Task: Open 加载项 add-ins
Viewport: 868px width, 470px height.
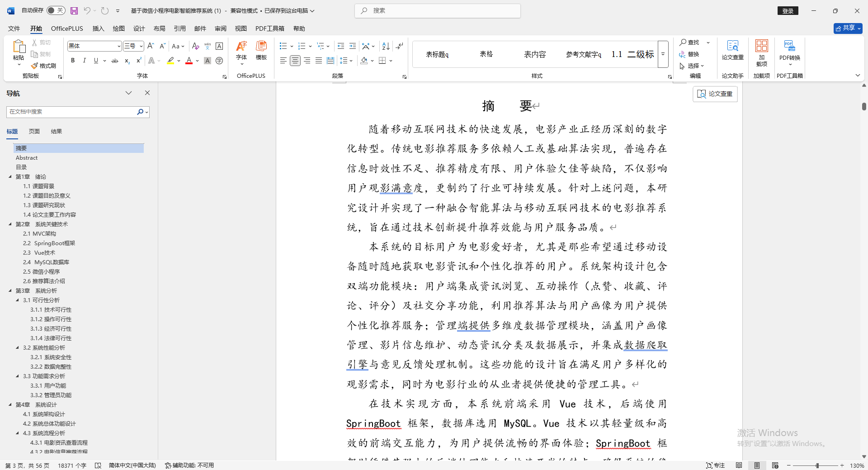Action: coord(761,53)
